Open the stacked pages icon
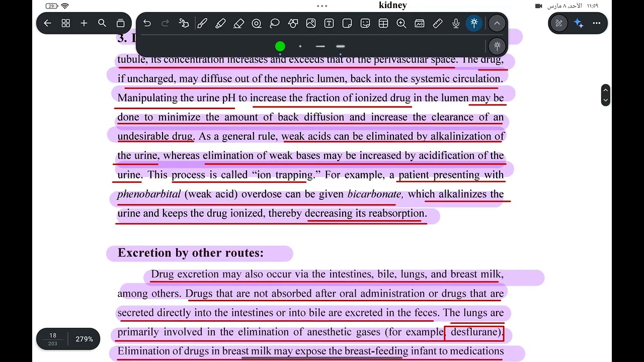644x362 pixels. coord(120,23)
